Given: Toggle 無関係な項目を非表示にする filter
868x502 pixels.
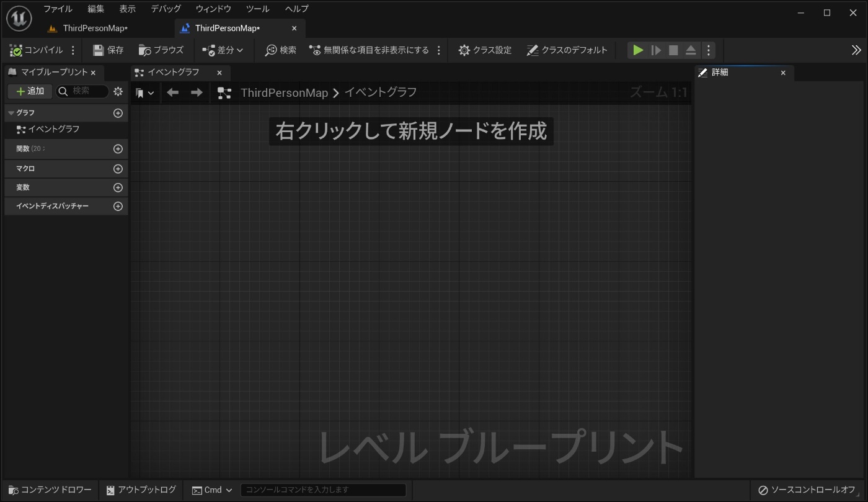Looking at the screenshot, I should click(x=372, y=50).
